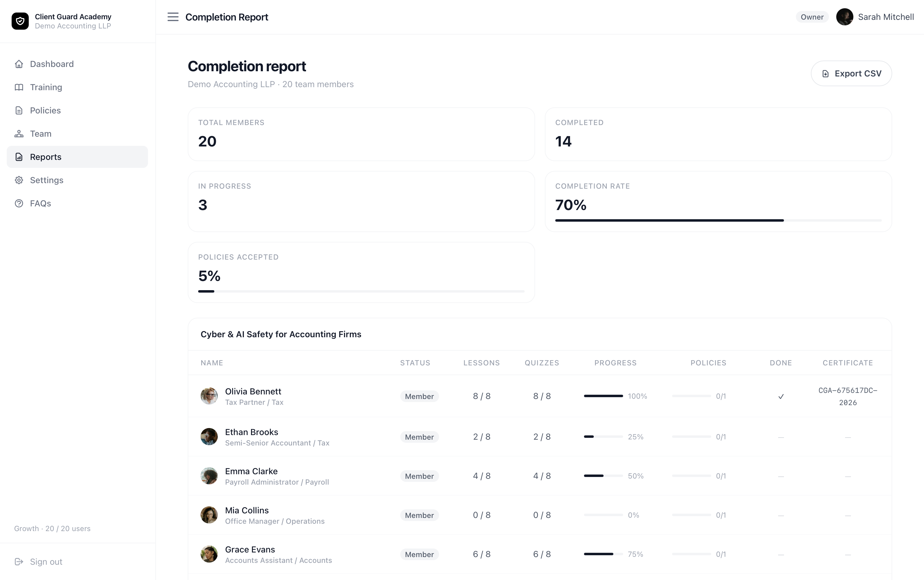
Task: Click the Team people icon
Action: pyautogui.click(x=19, y=134)
